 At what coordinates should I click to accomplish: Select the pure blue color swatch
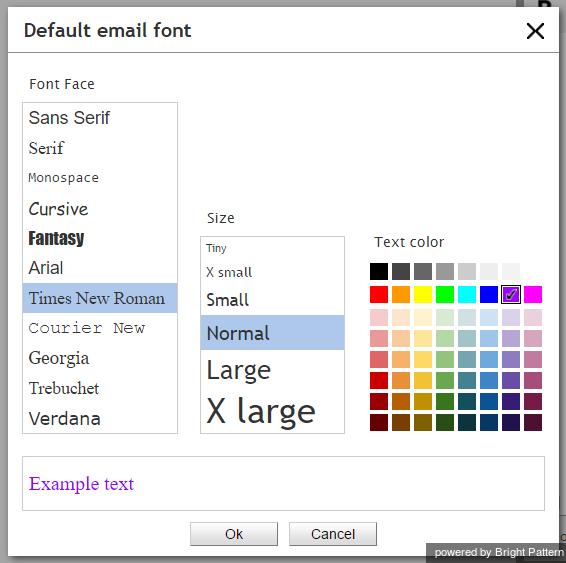coord(489,294)
